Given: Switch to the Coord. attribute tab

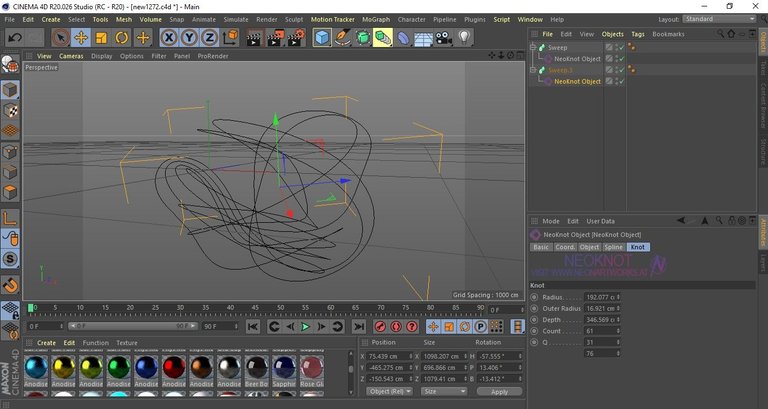Looking at the screenshot, I should pos(565,247).
